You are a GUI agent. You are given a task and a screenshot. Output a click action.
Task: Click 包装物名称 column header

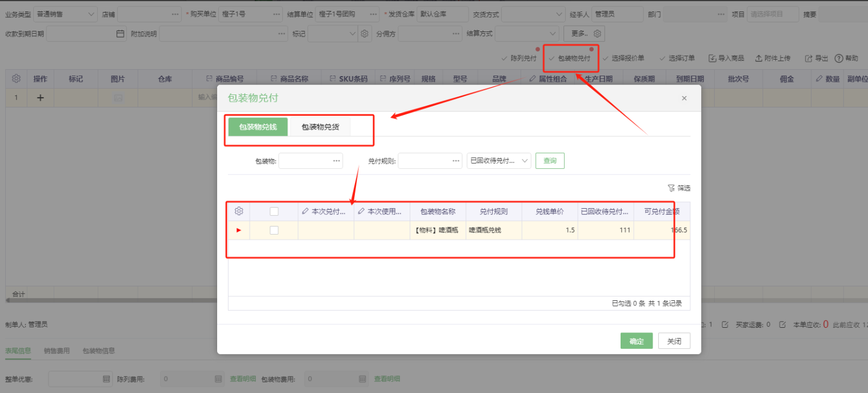[438, 211]
